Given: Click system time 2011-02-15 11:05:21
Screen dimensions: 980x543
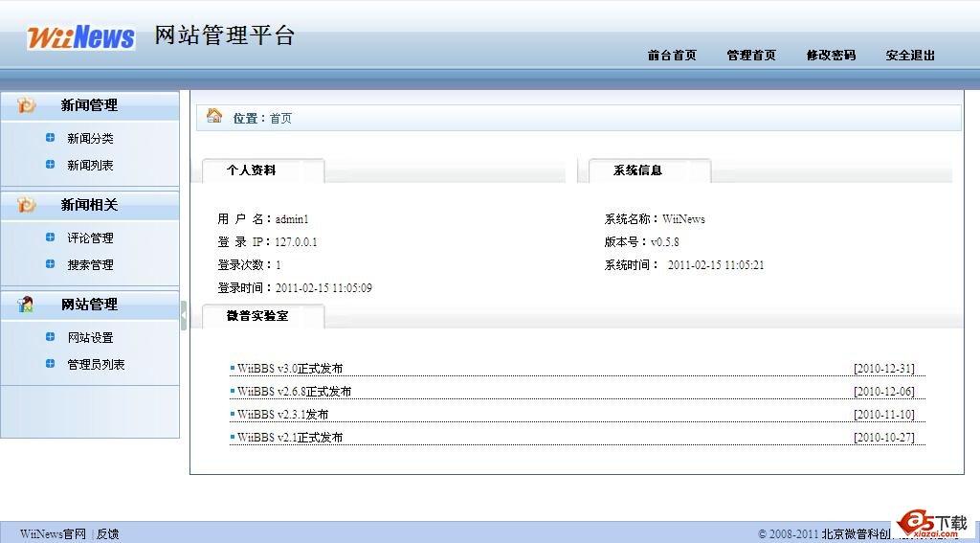Looking at the screenshot, I should [716, 265].
